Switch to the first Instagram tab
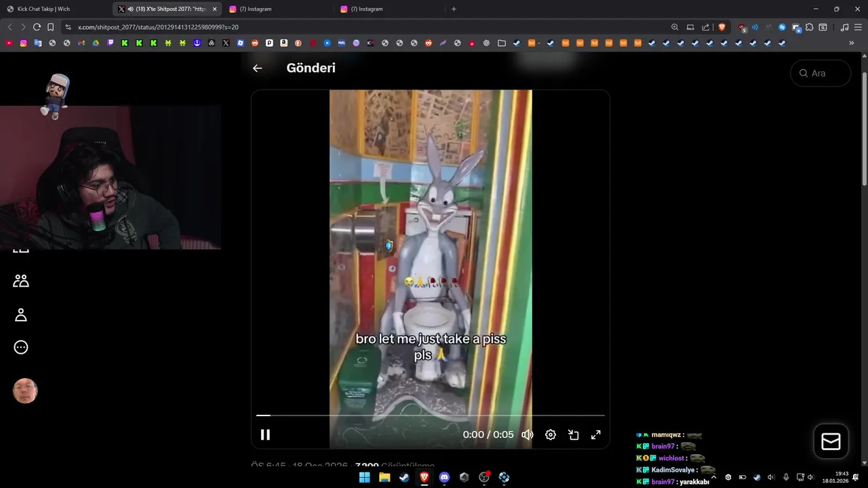Image resolution: width=868 pixels, height=488 pixels. coord(278,9)
